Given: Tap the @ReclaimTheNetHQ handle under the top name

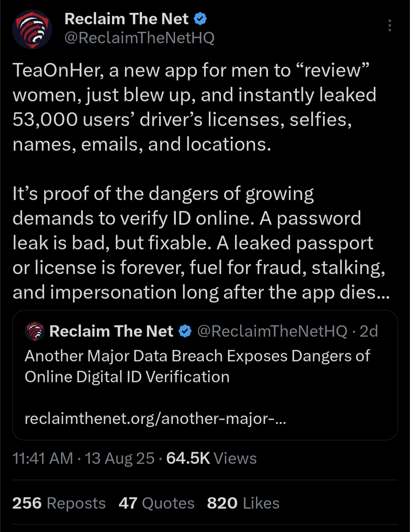Looking at the screenshot, I should pos(139,38).
